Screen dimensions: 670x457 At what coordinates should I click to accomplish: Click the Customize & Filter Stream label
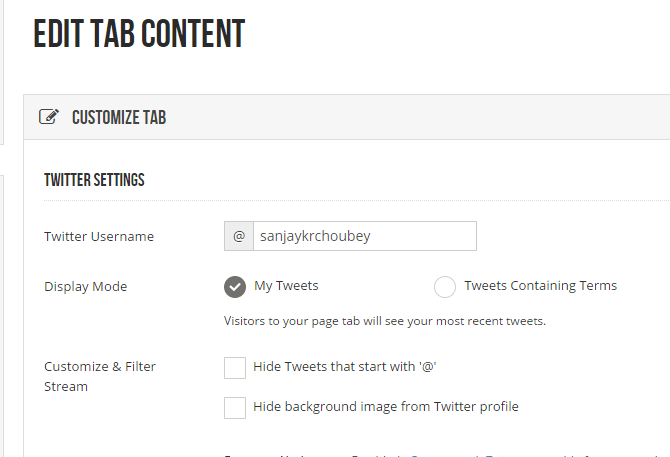pos(100,376)
